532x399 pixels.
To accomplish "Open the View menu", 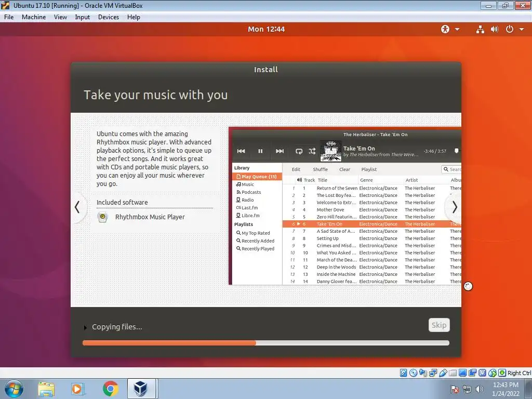I will point(60,17).
